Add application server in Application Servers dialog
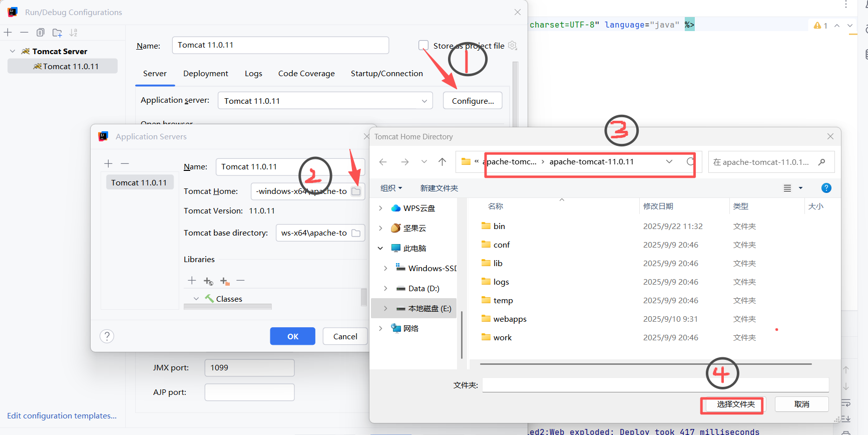Screen dimensions: 868x435 (108, 163)
